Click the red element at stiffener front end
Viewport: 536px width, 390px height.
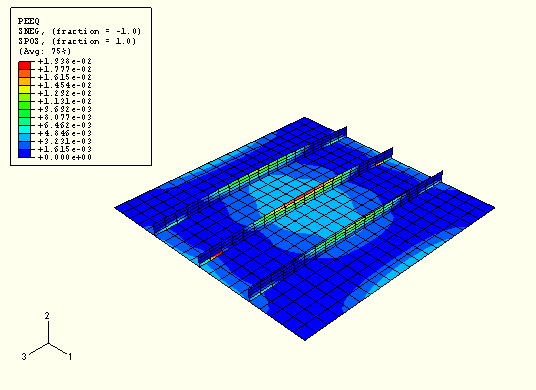click(216, 254)
